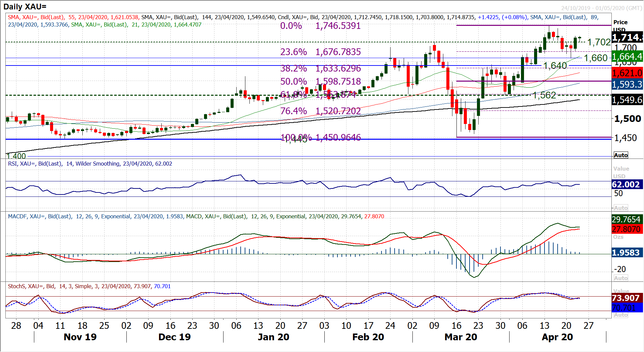
Task: Click the Auto button in Stochastic panel
Action: click(x=621, y=315)
